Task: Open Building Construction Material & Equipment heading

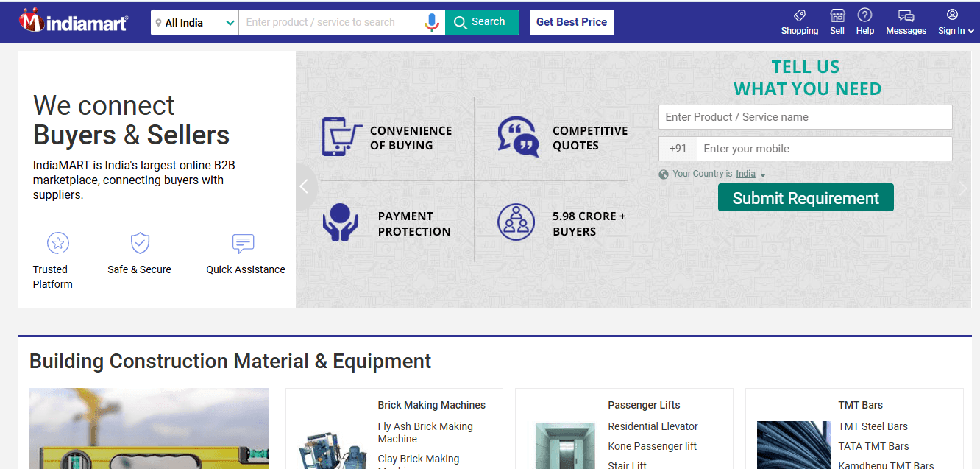Action: tap(230, 362)
